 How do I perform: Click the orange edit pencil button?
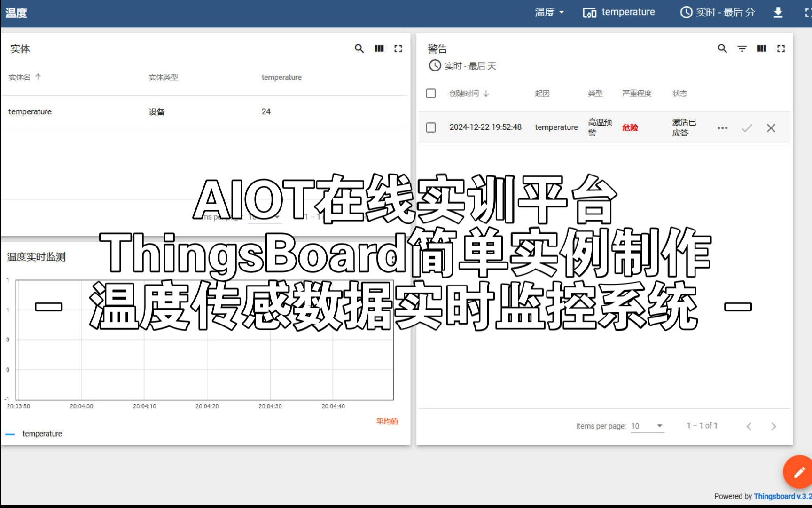tap(797, 472)
